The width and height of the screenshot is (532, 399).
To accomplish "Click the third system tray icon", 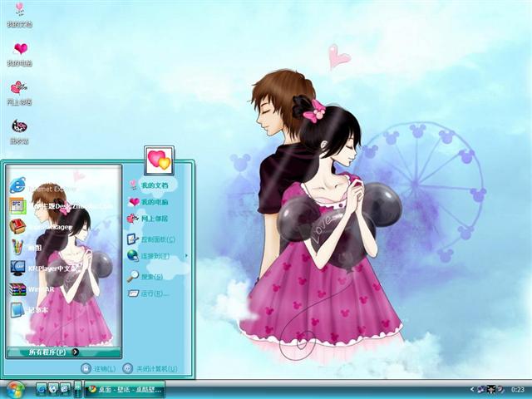I will [x=500, y=389].
